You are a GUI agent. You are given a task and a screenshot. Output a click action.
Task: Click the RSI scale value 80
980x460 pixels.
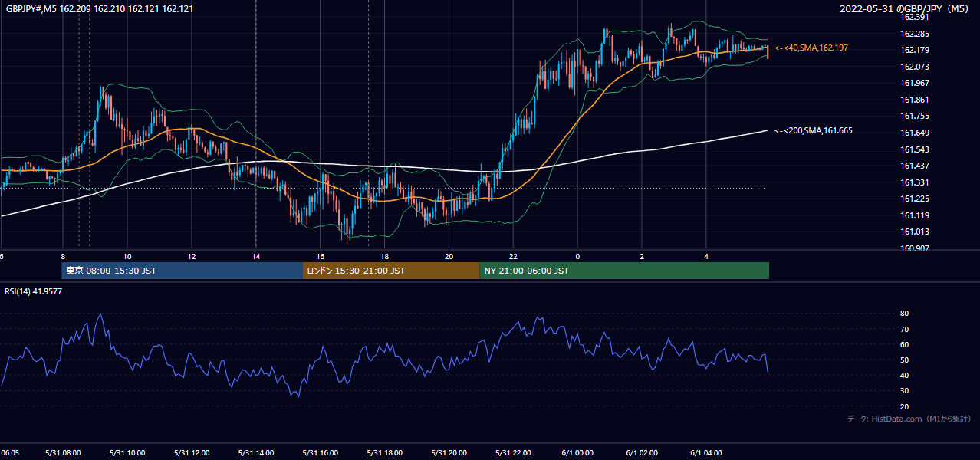[904, 314]
